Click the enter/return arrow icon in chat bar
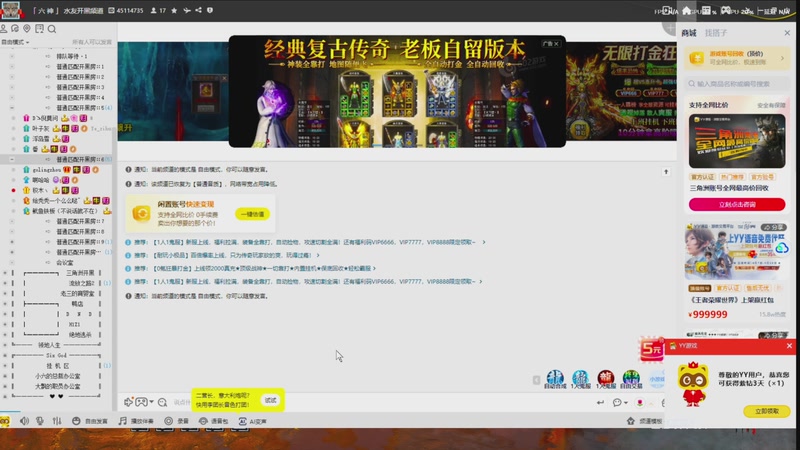Image resolution: width=800 pixels, height=450 pixels. (601, 403)
